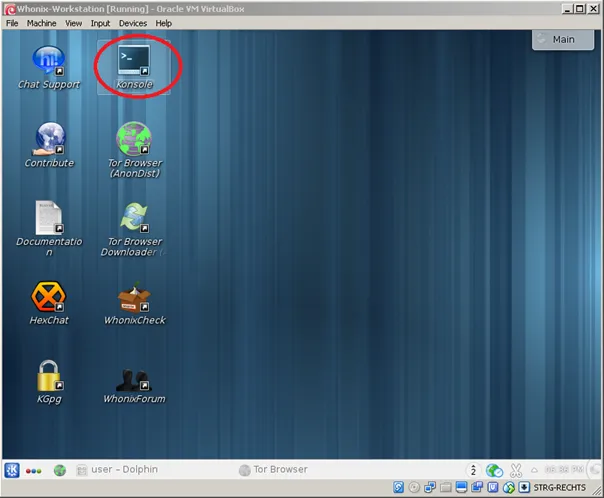
Task: Click the STRG-RECHTS host key label
Action: pyautogui.click(x=559, y=488)
